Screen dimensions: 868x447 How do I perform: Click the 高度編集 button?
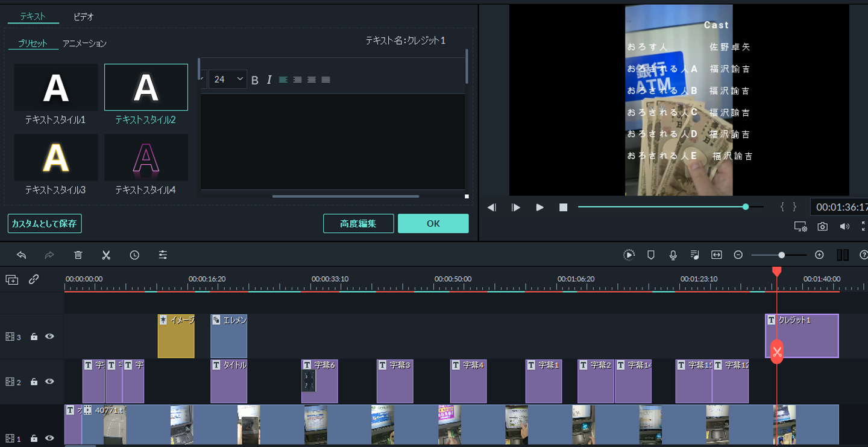358,224
